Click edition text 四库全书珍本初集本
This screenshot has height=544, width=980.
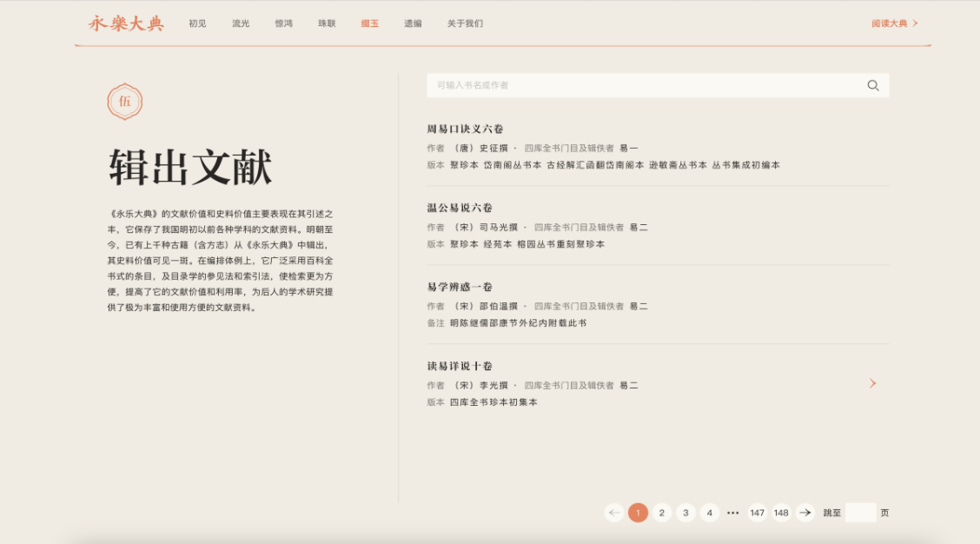point(493,402)
